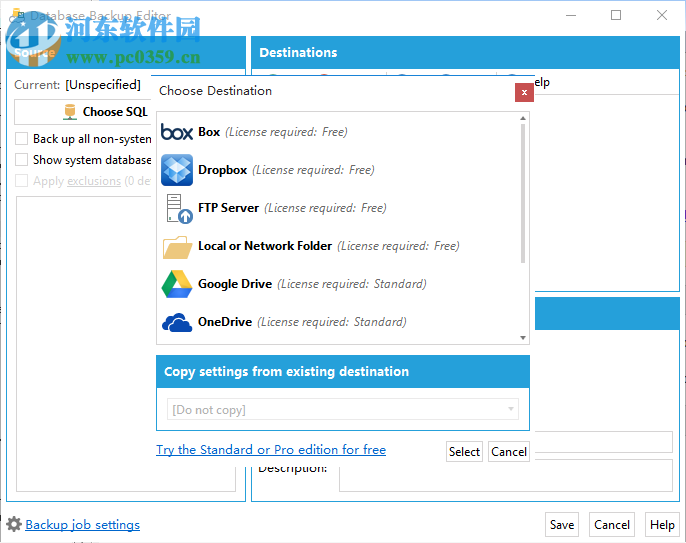Maximize the Database Backup Editor window

pos(616,15)
